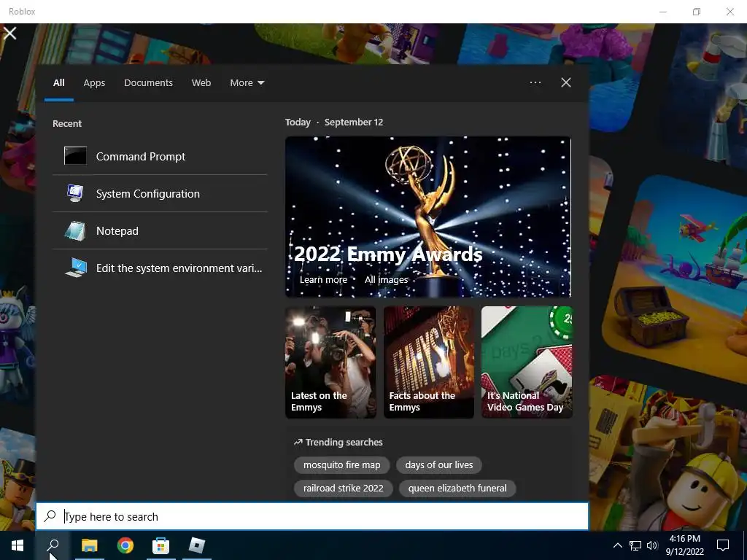Click the Type here to search field
The image size is (747, 560).
[312, 516]
